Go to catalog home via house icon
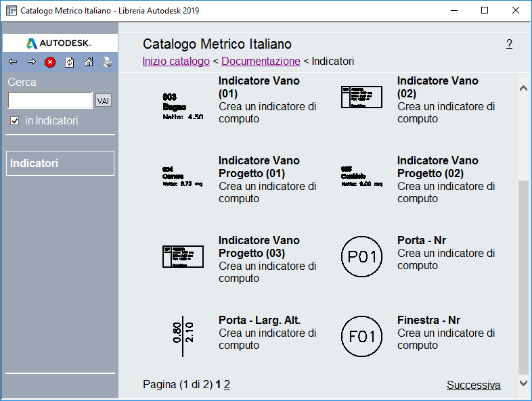 tap(89, 62)
